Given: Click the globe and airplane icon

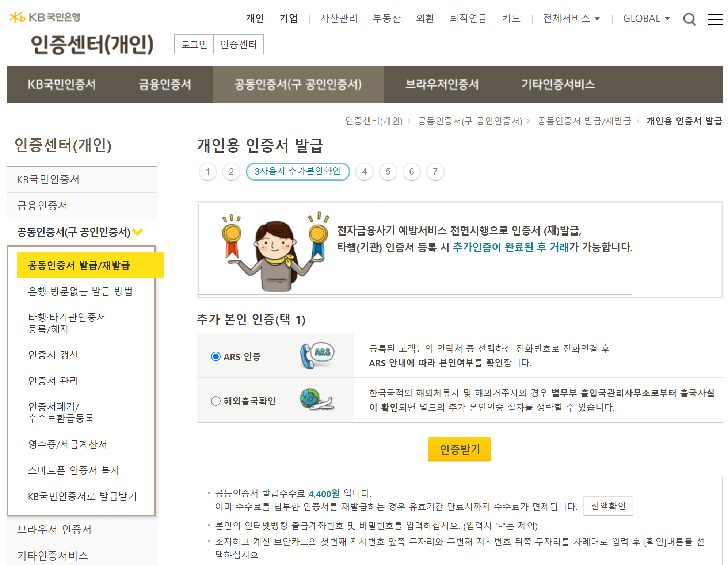Looking at the screenshot, I should point(317,400).
